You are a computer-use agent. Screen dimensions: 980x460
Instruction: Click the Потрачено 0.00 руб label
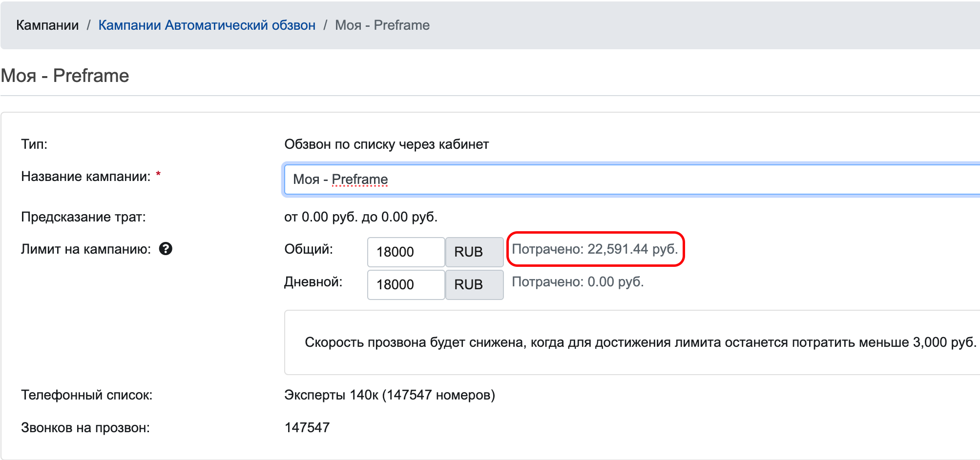(578, 281)
